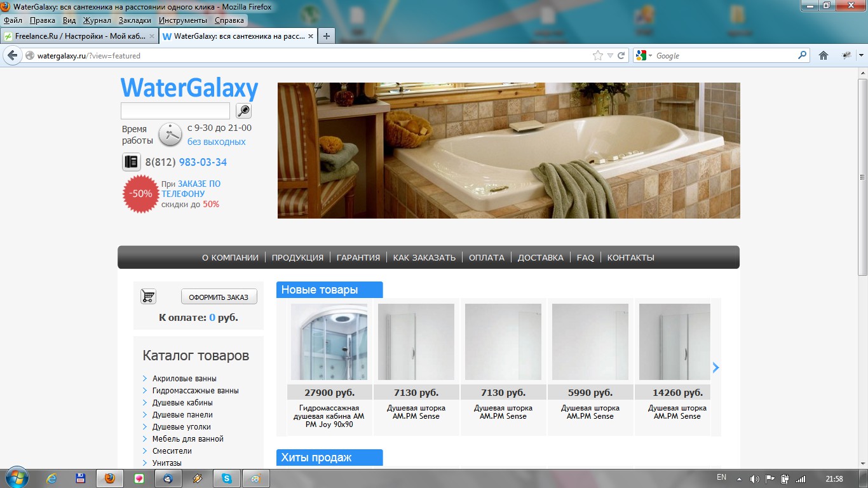The height and width of the screenshot is (488, 868).
Task: Open the ОПЛАТА navigation link
Action: 487,257
